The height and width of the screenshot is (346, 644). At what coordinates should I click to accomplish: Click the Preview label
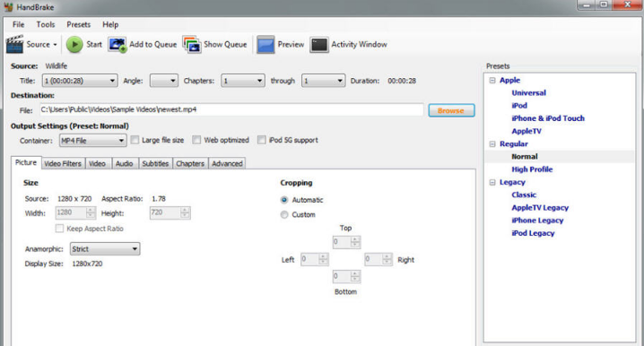pos(291,44)
